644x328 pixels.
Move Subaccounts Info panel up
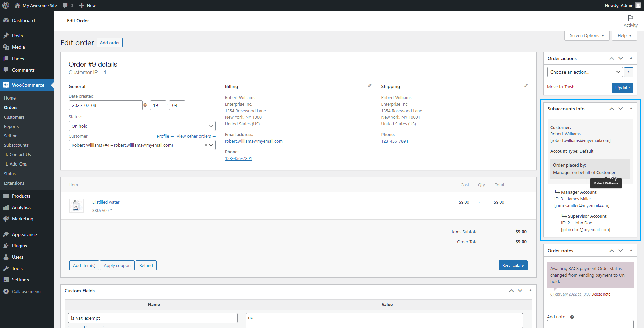(x=612, y=109)
